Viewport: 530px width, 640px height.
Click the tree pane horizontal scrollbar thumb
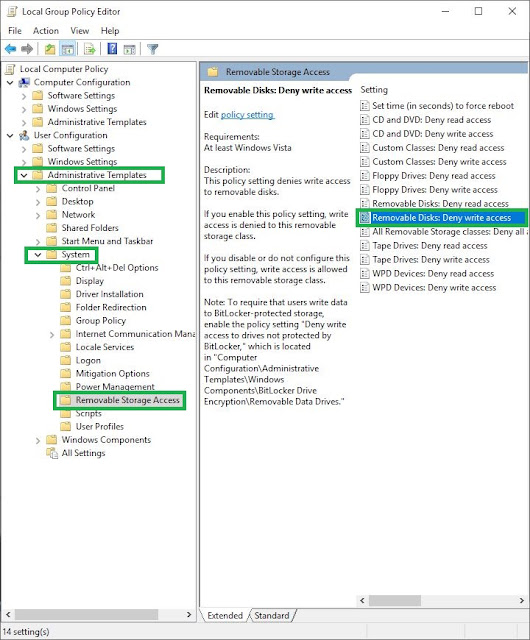tap(87, 615)
